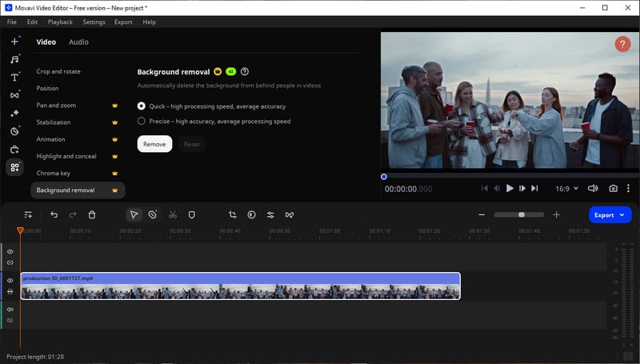Take a snapshot with camera icon

click(x=613, y=188)
